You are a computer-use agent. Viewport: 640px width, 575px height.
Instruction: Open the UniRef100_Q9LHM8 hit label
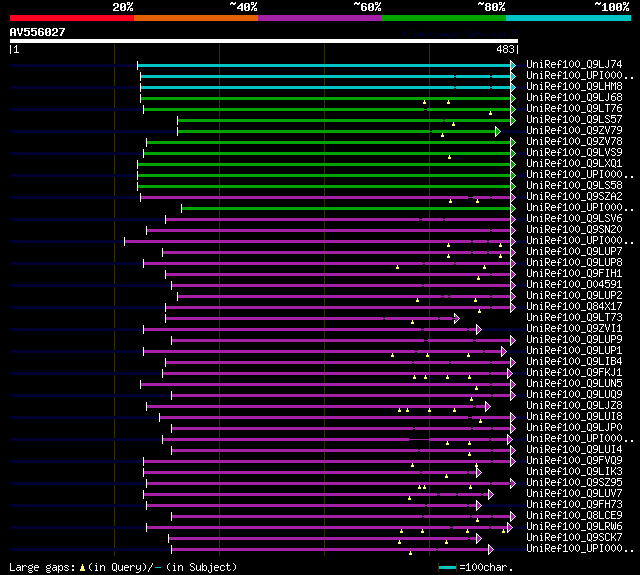tap(574, 87)
